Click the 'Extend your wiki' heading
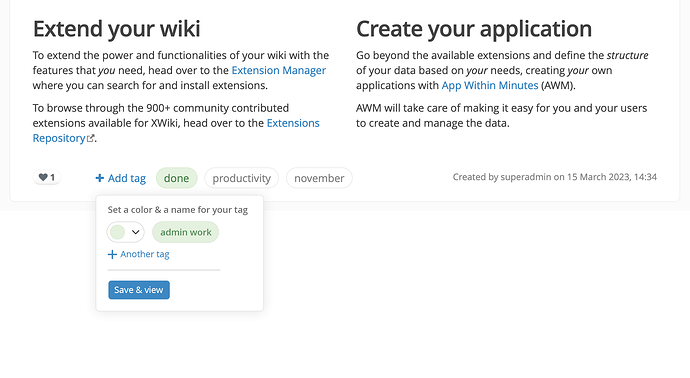Screen dimensions: 690x378 pos(117,29)
